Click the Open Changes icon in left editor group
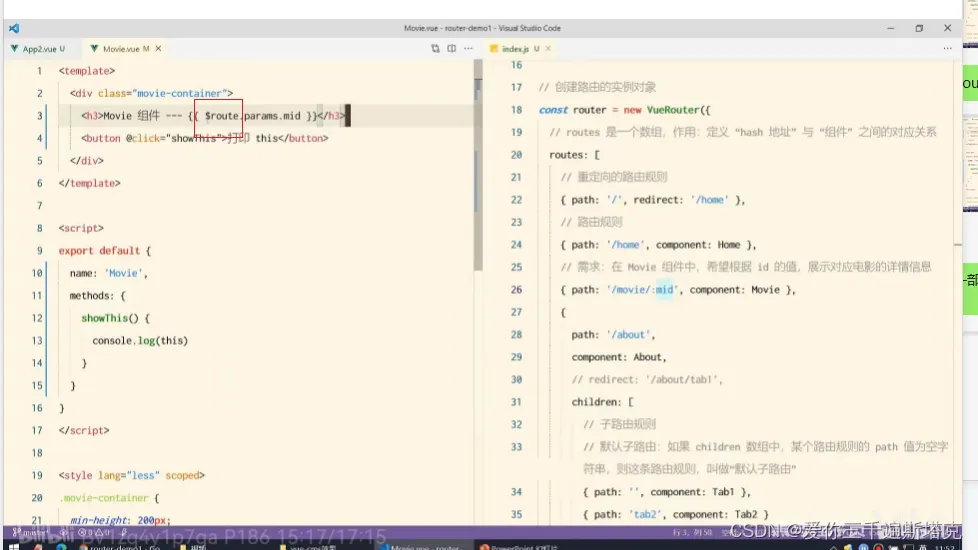978x550 pixels. click(435, 49)
